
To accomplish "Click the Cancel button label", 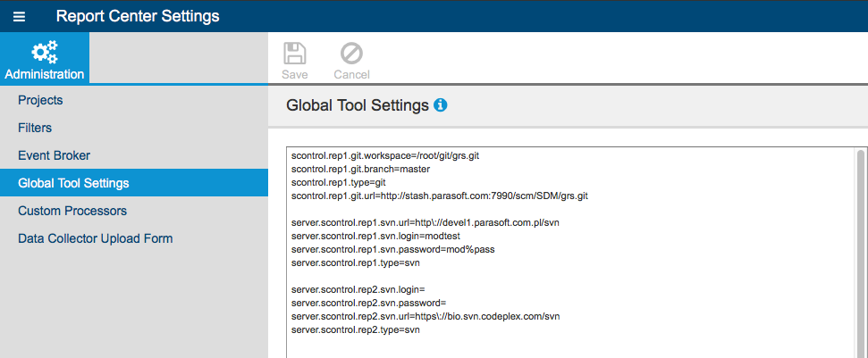I will tap(351, 74).
